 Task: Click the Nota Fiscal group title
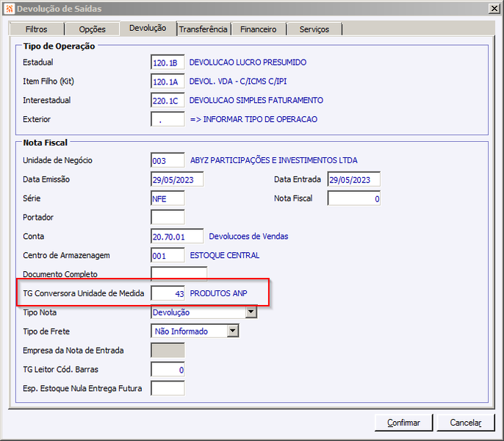click(46, 143)
